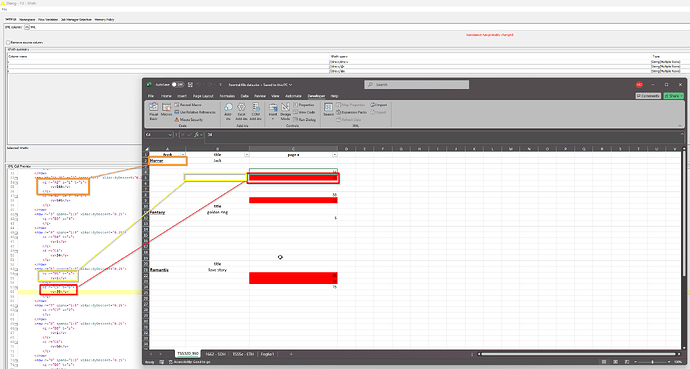Click the View Code button
This screenshot has height=369, width=690.
point(305,112)
